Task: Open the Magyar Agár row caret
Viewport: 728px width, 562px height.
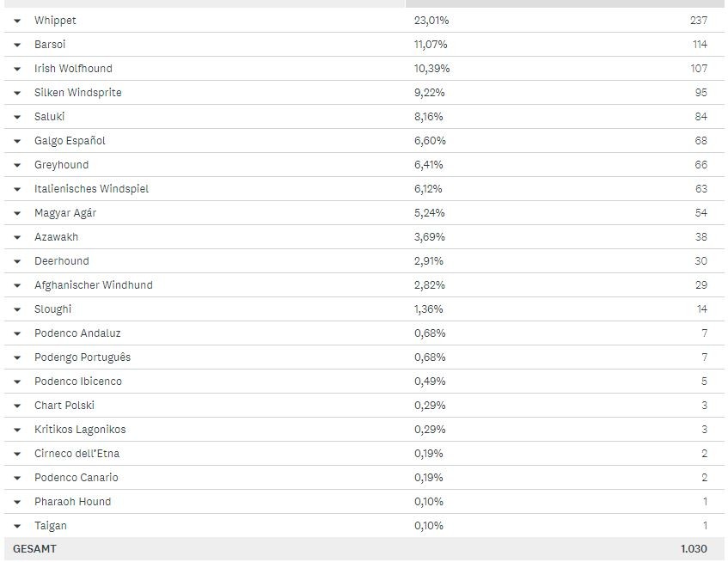Action: (17, 213)
